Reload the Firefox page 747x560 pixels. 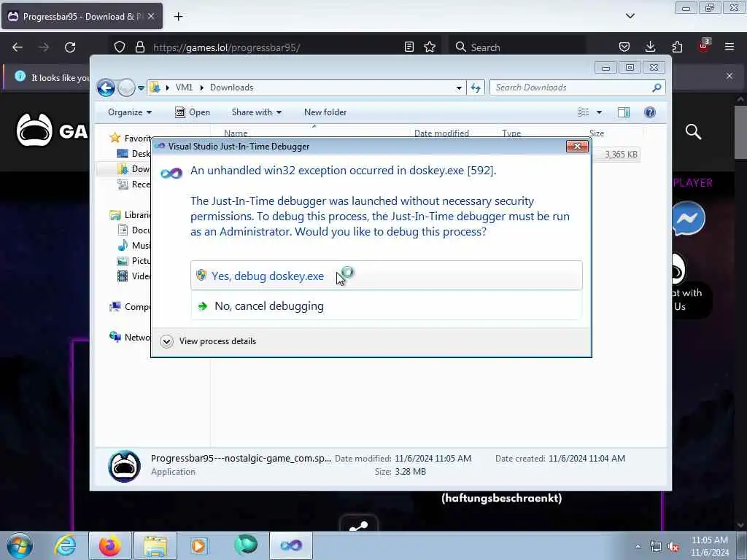(x=70, y=47)
